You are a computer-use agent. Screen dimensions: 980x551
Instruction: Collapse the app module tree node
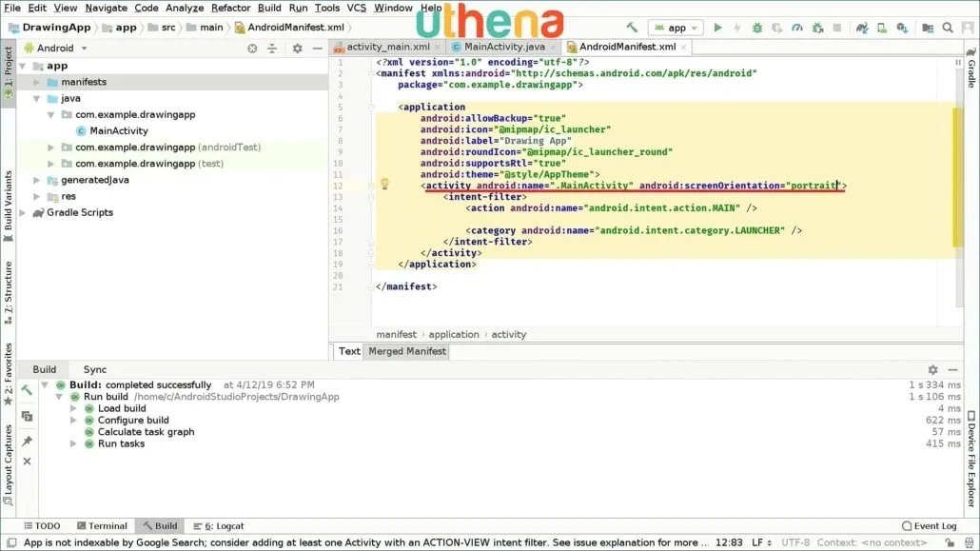pyautogui.click(x=23, y=66)
